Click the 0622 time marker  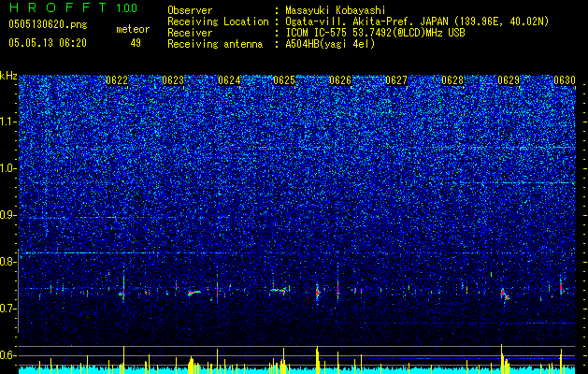[117, 80]
